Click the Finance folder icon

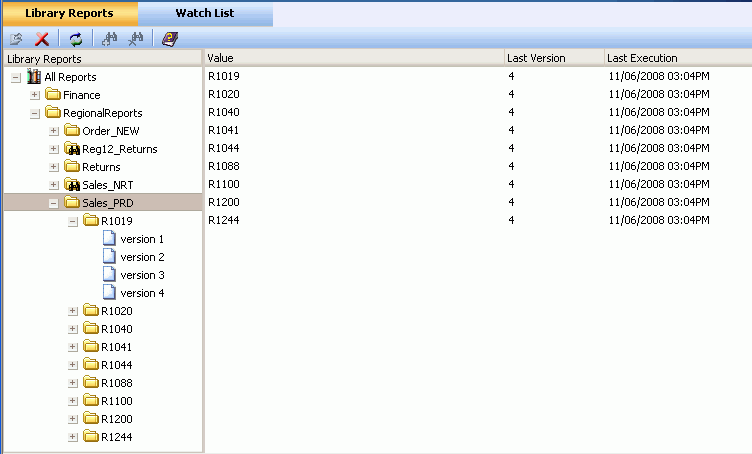(53, 94)
